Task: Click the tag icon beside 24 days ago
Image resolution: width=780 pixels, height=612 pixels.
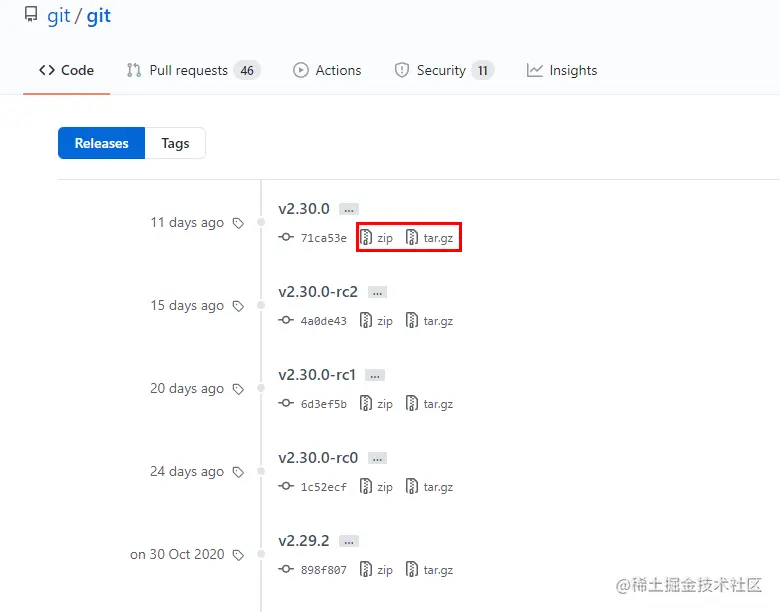Action: pos(238,473)
